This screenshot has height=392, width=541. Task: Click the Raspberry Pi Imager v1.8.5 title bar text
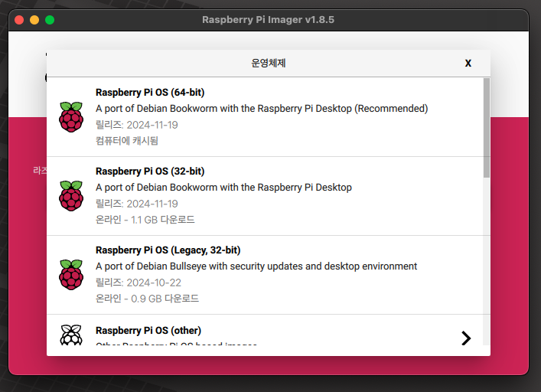(x=268, y=20)
